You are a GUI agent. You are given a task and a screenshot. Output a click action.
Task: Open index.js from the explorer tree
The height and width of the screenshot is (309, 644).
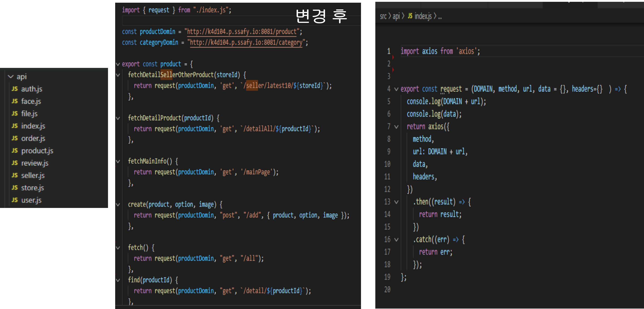(33, 126)
